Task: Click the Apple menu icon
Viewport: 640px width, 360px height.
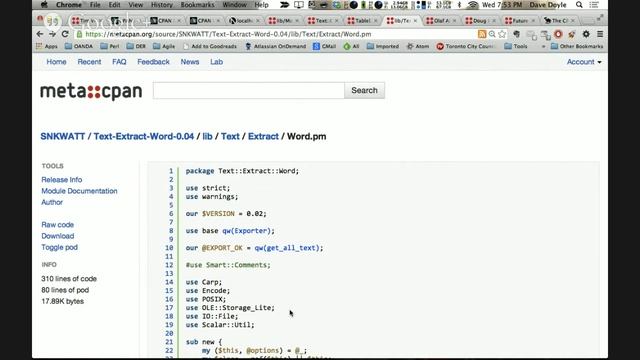Action: click(x=44, y=5)
